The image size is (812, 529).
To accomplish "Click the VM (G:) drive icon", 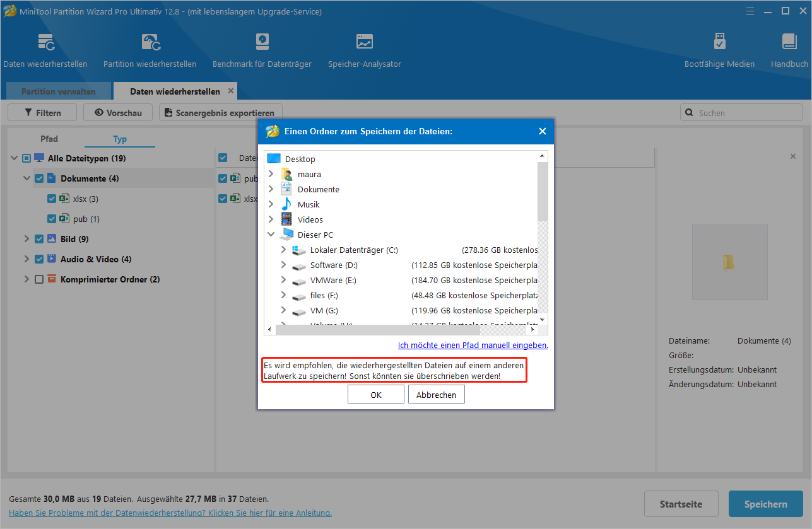I will (x=300, y=311).
